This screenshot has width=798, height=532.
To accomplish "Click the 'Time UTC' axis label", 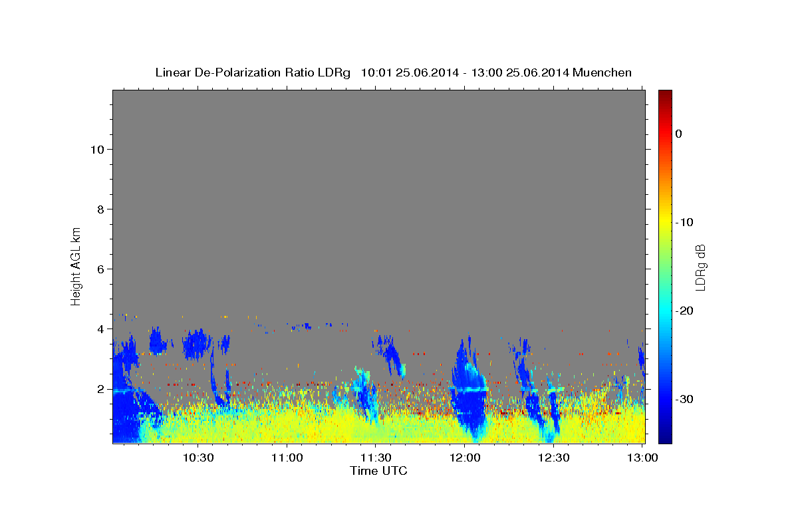I will pyautogui.click(x=378, y=471).
